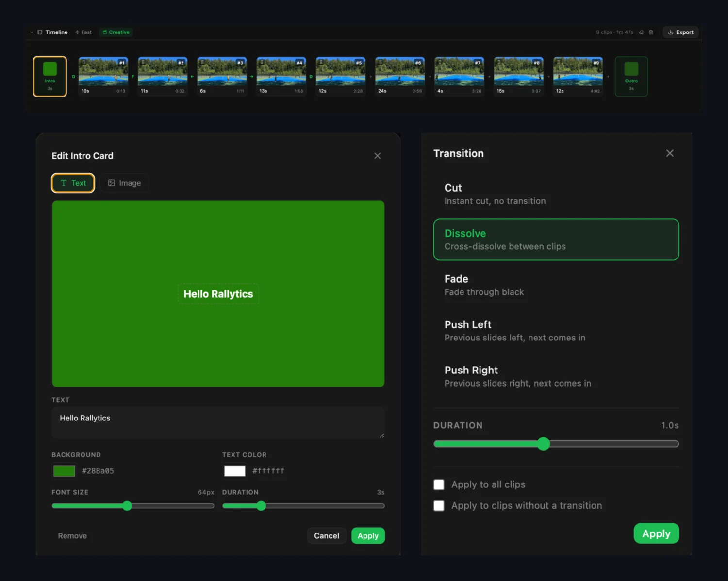Cancel intro card editing
The image size is (728, 581).
327,536
